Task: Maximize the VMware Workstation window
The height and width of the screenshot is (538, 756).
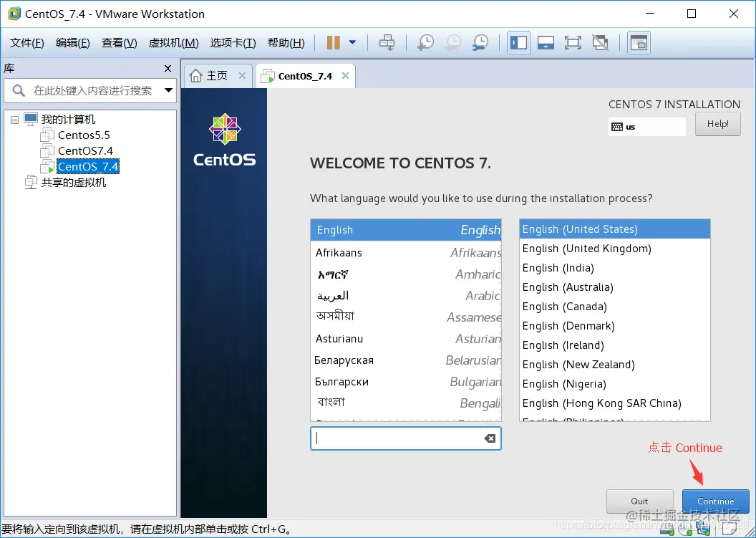Action: click(x=692, y=14)
